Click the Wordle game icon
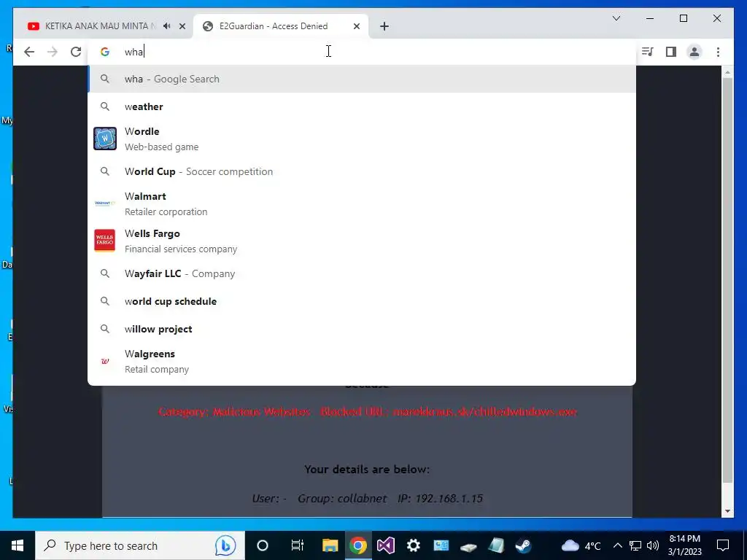Viewport: 747px width, 560px height. pyautogui.click(x=105, y=139)
